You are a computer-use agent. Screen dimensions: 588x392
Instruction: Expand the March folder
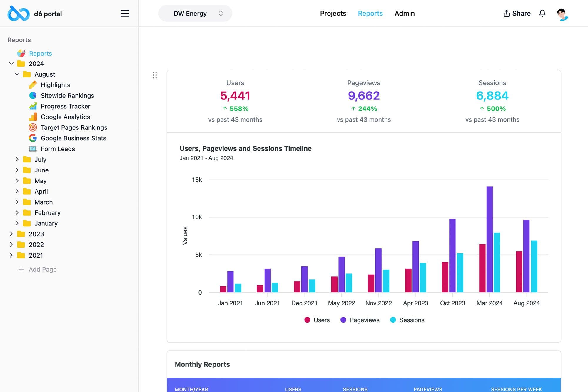(17, 202)
